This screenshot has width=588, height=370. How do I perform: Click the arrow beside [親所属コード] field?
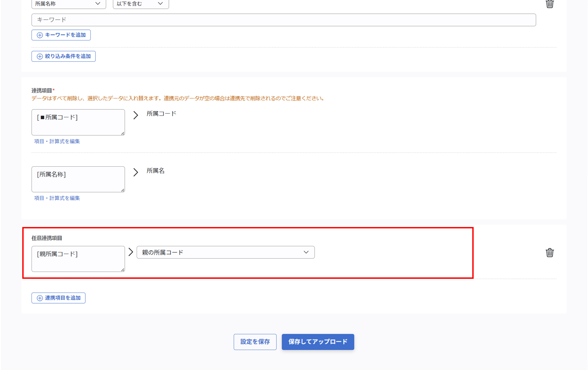[x=131, y=252]
